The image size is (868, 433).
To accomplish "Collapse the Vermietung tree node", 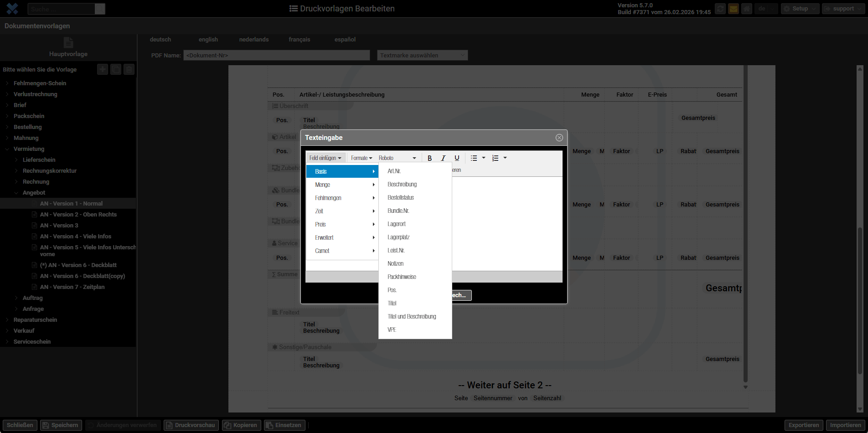I will click(x=7, y=149).
